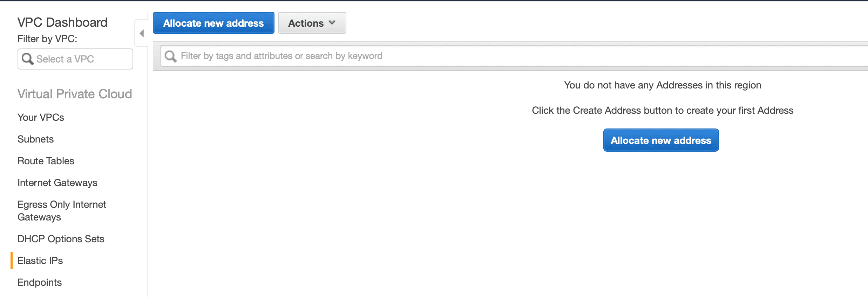Click the search icon in the keyword filter bar
The width and height of the screenshot is (868, 297).
pos(170,56)
